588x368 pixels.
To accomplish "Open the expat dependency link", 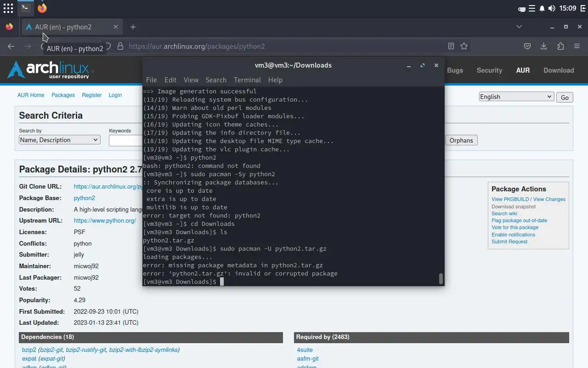I will [x=29, y=359].
